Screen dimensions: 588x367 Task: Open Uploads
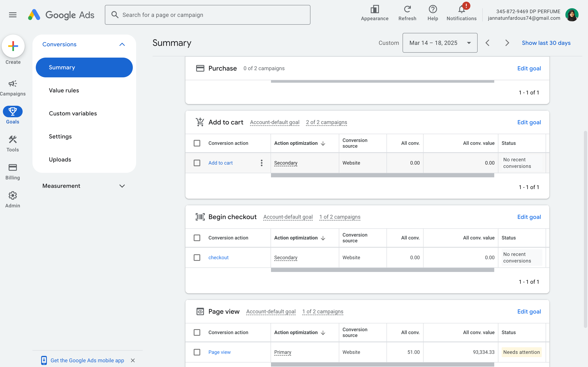pos(60,160)
